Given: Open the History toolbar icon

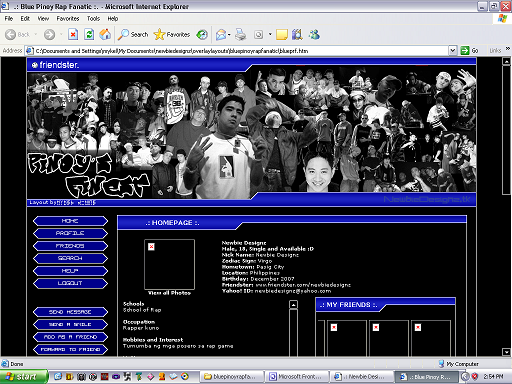Looking at the screenshot, I should pos(202,34).
